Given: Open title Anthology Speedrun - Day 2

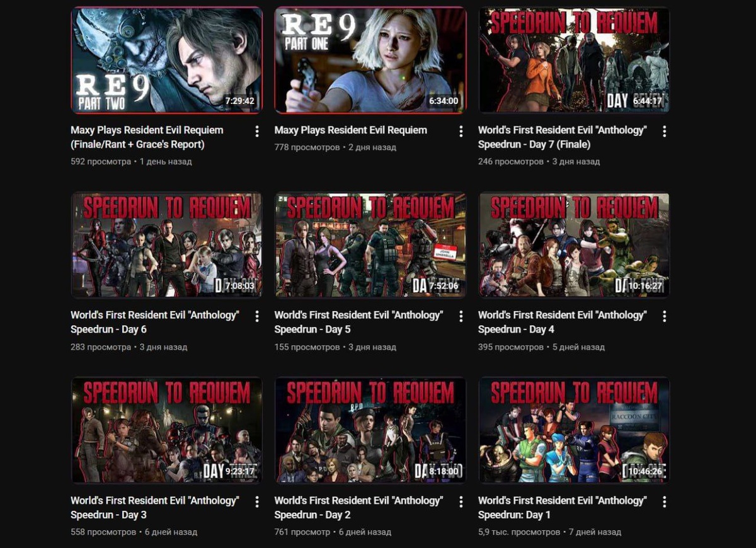Looking at the screenshot, I should 358,508.
